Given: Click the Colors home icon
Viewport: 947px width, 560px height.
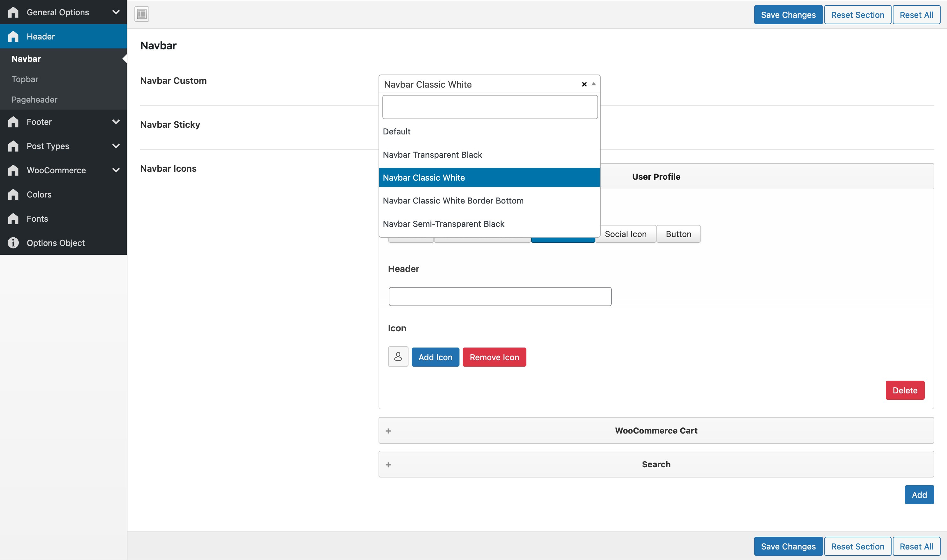Looking at the screenshot, I should click(x=13, y=194).
